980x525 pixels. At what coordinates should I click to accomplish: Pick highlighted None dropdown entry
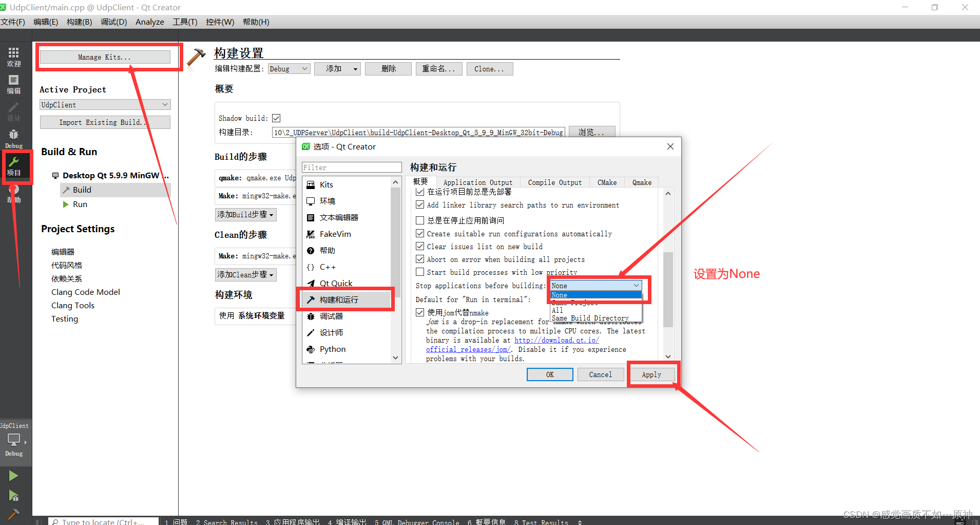[x=595, y=295]
